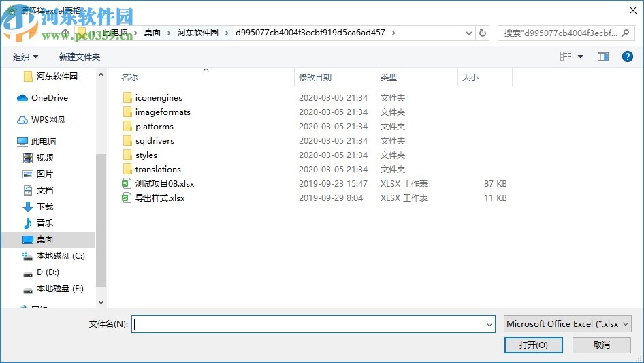Screen dimensions: 644x363
Task: Expand chevron after 桌面 breadcrumb
Action: (x=169, y=33)
